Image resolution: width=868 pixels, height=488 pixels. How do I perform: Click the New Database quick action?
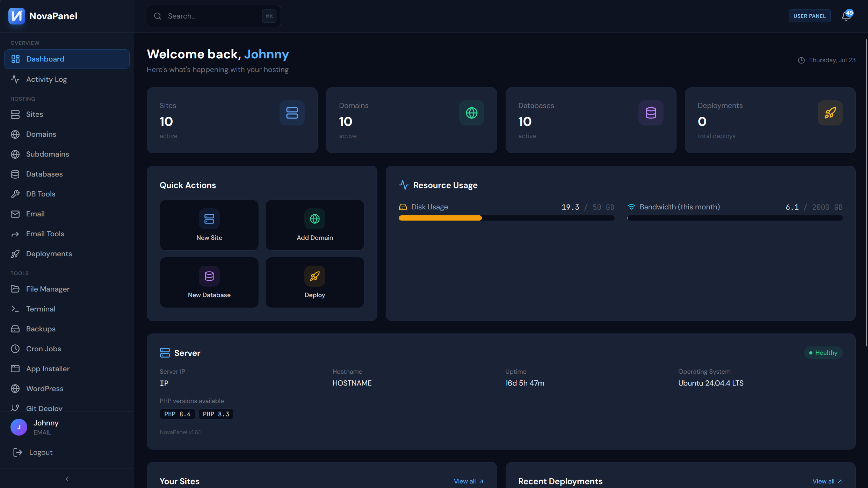(209, 282)
